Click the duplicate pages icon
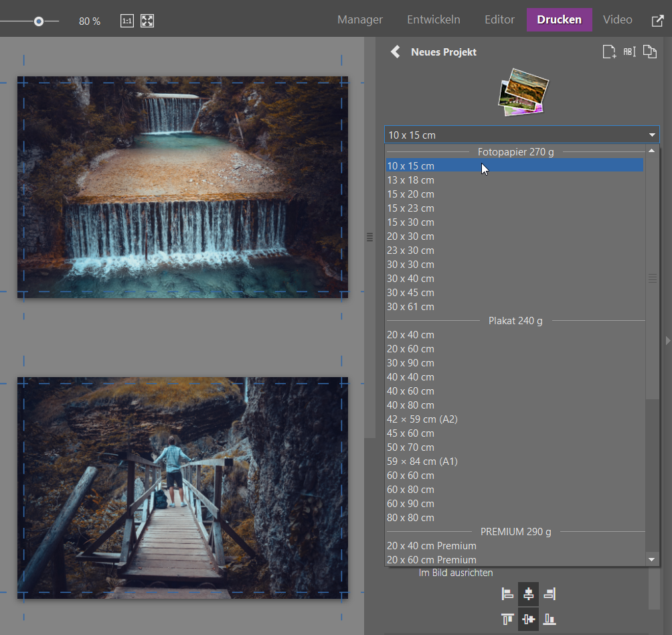The height and width of the screenshot is (635, 672). coord(649,52)
